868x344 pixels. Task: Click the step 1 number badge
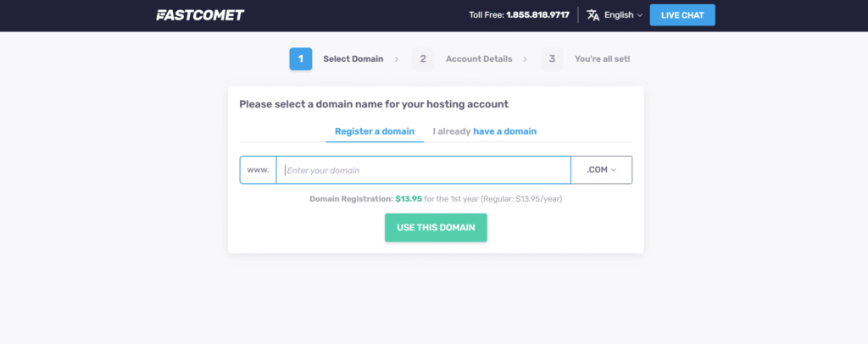coord(300,59)
